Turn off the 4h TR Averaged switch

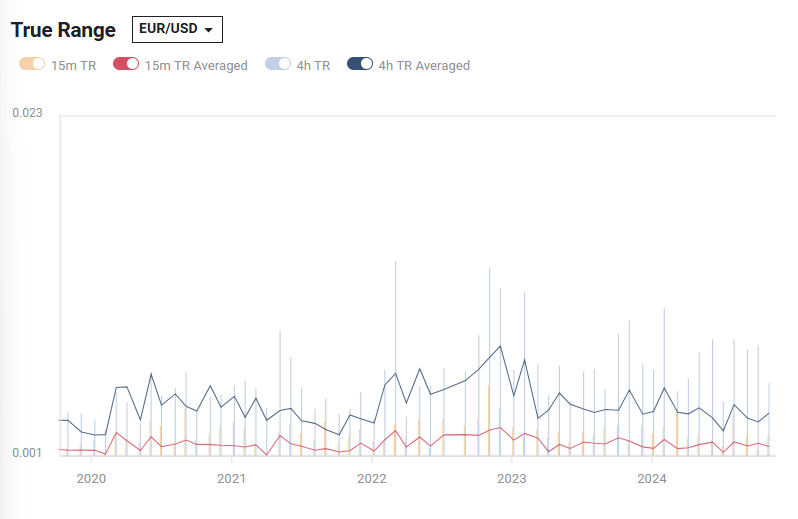[360, 65]
